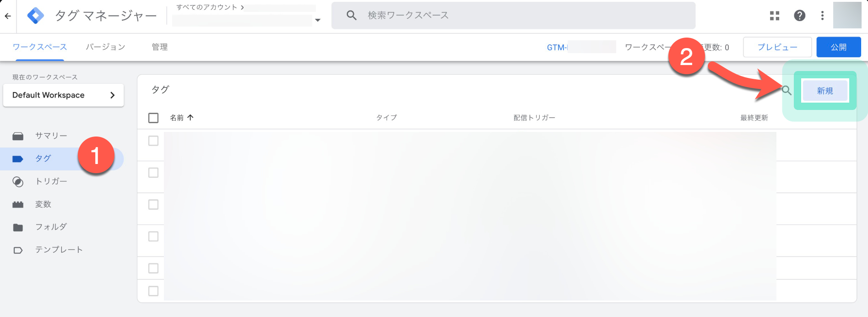Open the account selector dropdown arrow

(317, 20)
